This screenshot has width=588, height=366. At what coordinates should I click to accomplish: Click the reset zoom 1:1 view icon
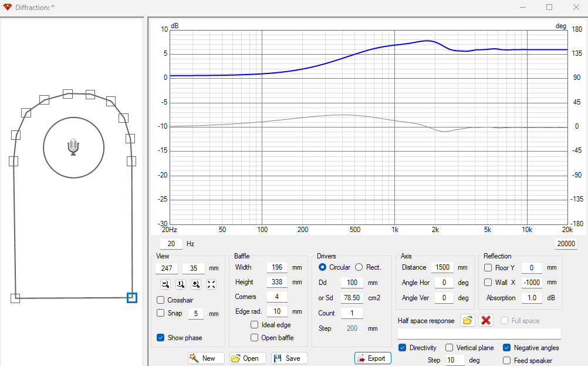(181, 284)
